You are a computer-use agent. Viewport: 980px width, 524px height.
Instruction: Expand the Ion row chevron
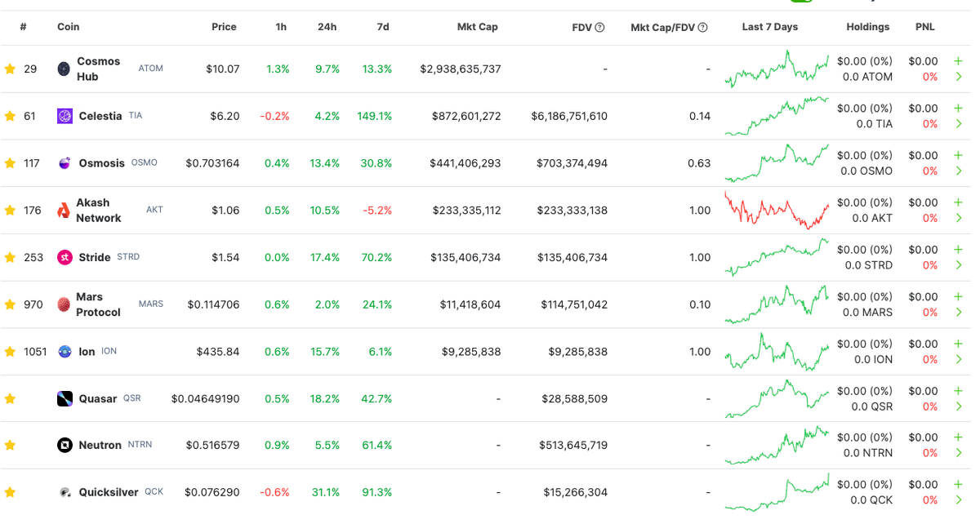click(958, 359)
